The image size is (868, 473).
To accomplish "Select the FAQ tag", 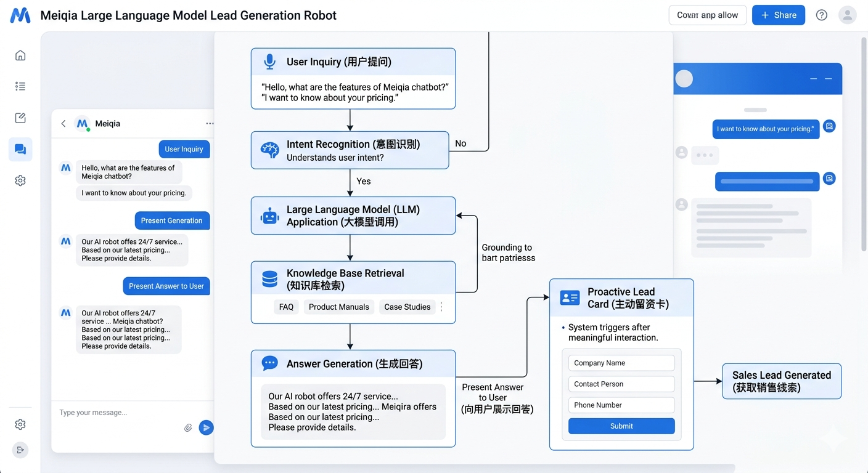I will (286, 307).
